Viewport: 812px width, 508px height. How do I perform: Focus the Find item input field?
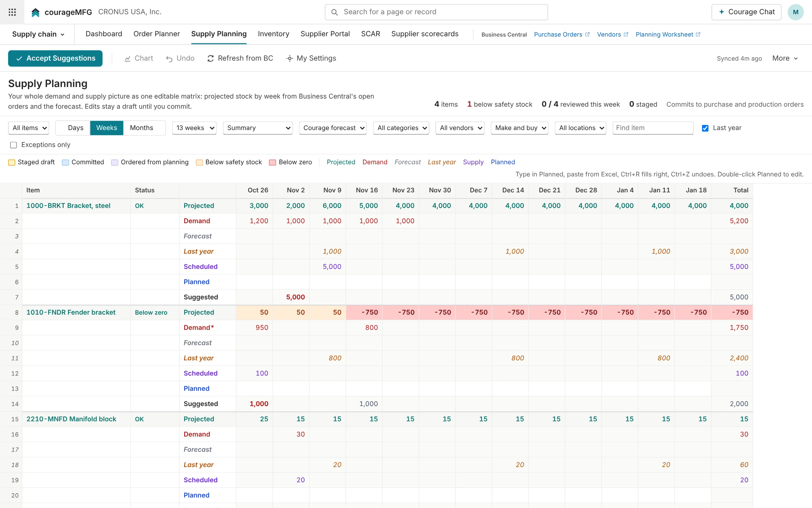click(x=653, y=128)
